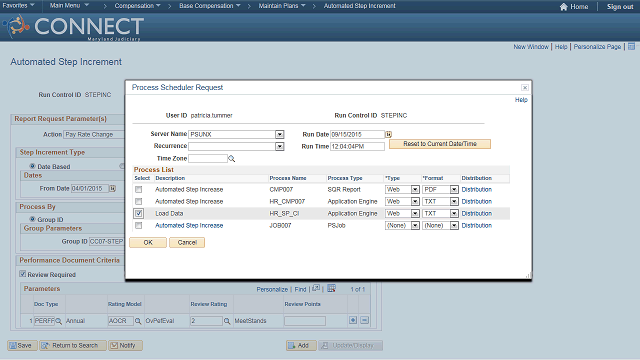Viewport: 640px width, 360px height.
Task: Select the HR_CMP007 Automated Step Increase checkbox
Action: click(x=139, y=202)
